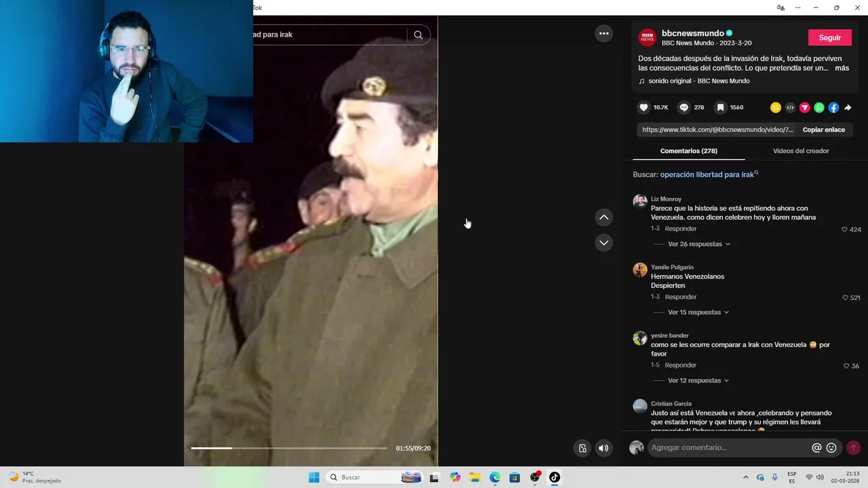Image resolution: width=868 pixels, height=488 pixels.
Task: Open the Windows Start menu
Action: [314, 477]
